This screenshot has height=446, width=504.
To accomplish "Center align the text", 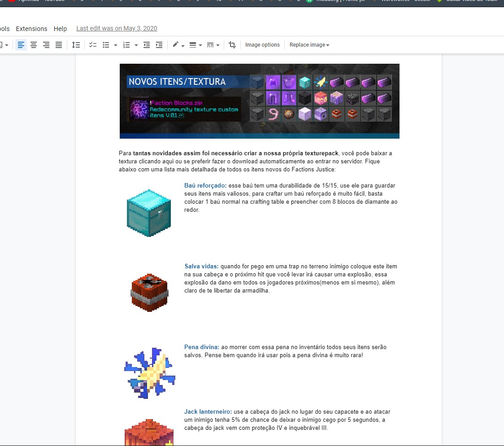I will (34, 45).
